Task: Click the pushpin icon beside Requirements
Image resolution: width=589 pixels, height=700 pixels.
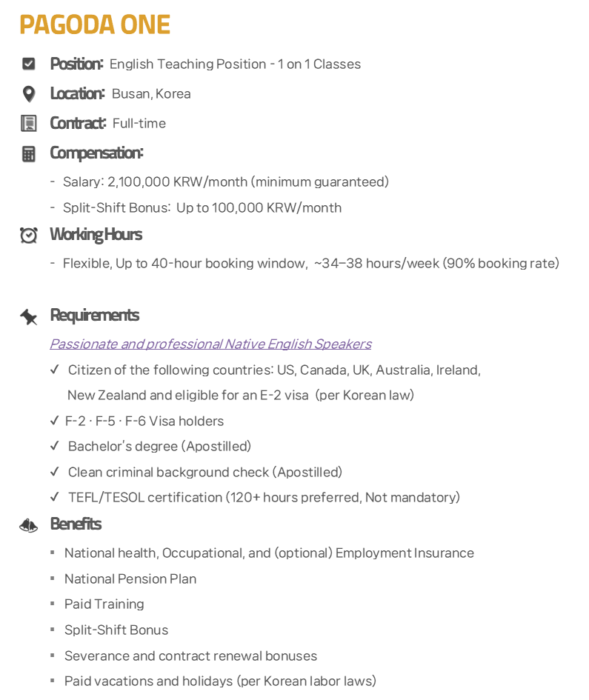Action: point(29,316)
